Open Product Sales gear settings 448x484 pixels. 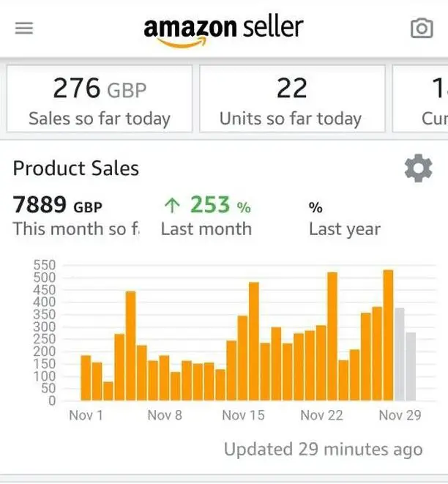tap(419, 168)
